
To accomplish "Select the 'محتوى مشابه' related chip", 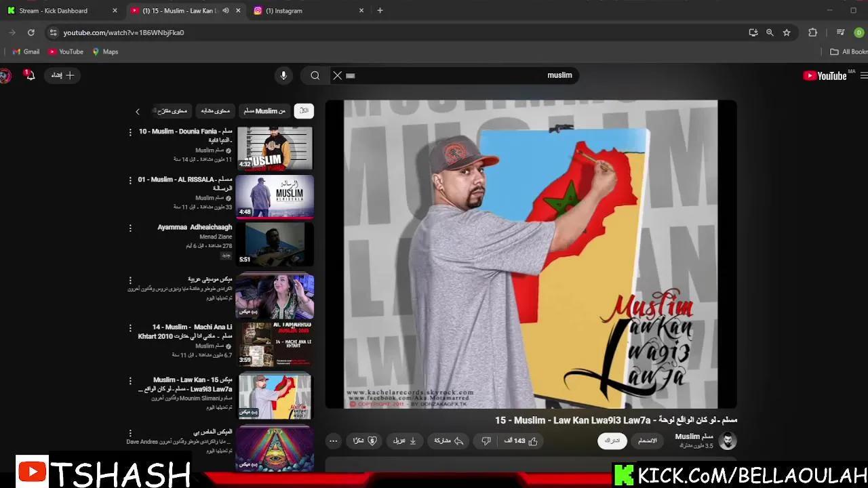I will (x=216, y=110).
